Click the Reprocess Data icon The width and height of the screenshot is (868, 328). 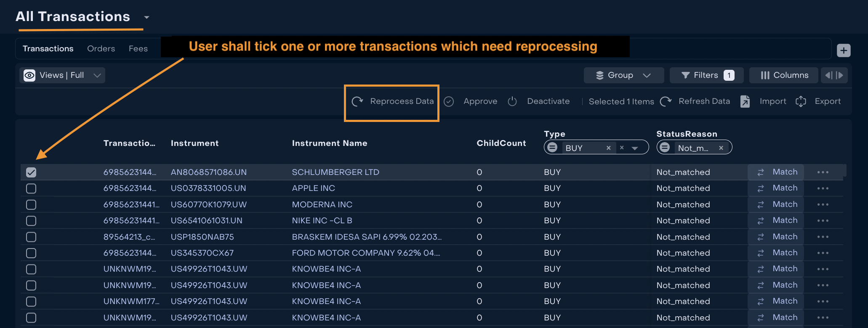pos(357,101)
